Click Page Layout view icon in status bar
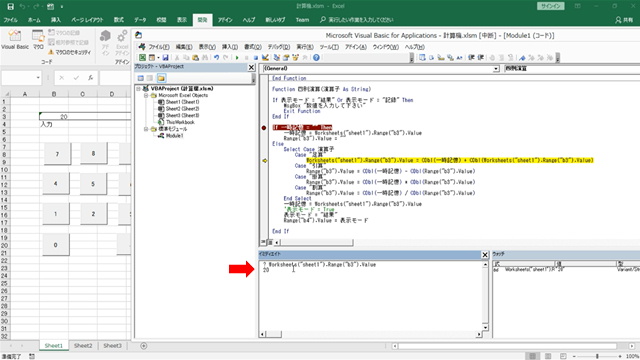This screenshot has width=640, height=360. tap(548, 356)
